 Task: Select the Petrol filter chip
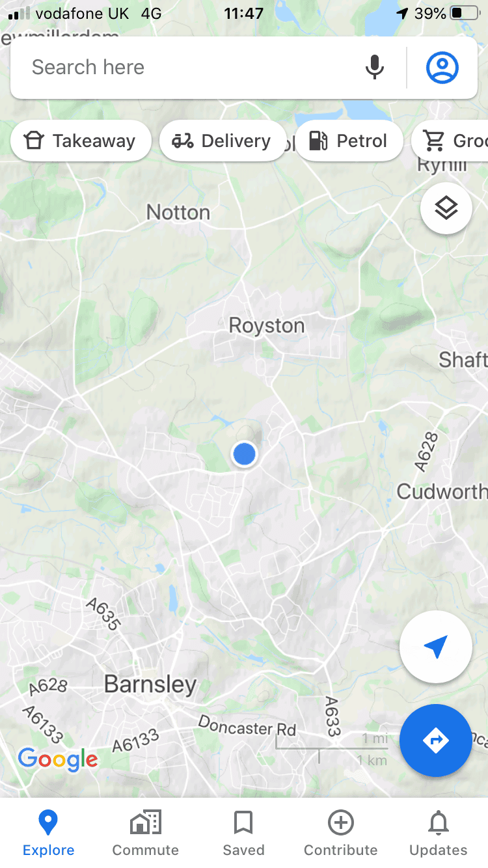coord(349,141)
